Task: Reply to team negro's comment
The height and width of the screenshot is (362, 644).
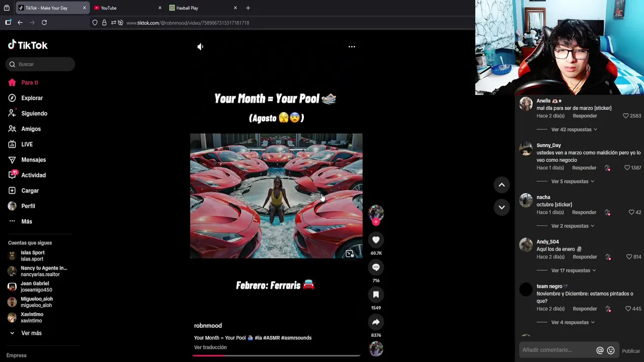Action: pos(585,309)
